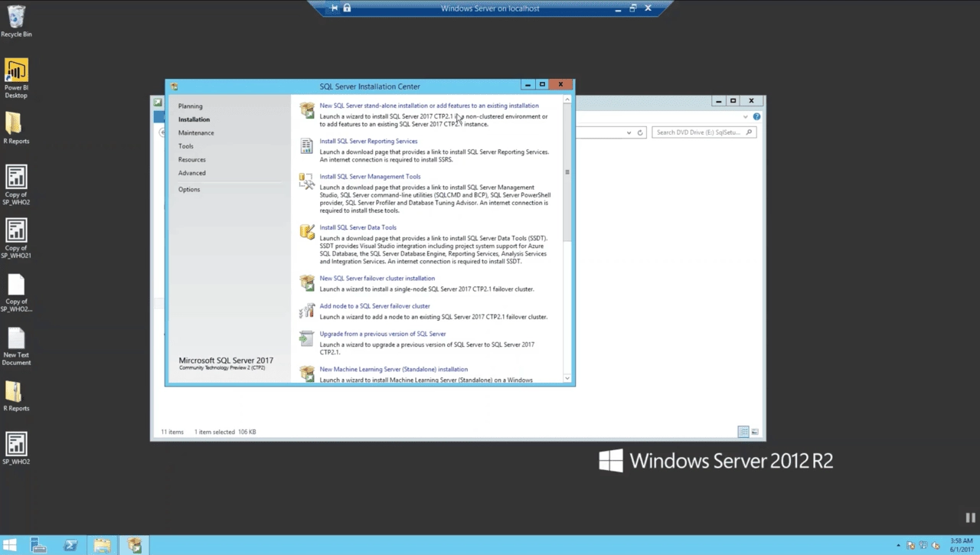Open Install SQL Server Data Tools link
This screenshot has width=980, height=555.
pyautogui.click(x=358, y=227)
